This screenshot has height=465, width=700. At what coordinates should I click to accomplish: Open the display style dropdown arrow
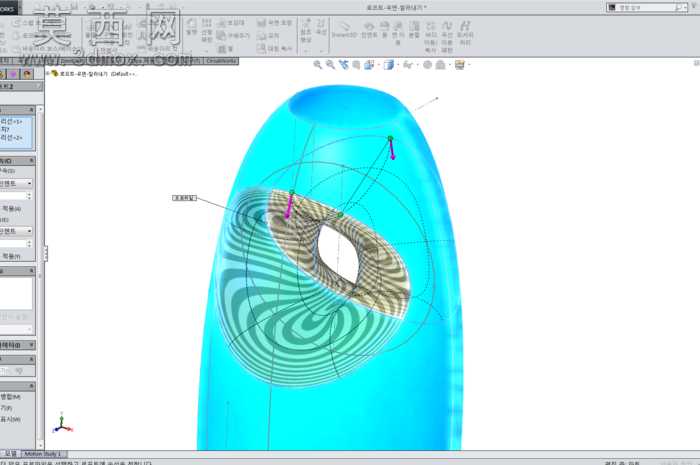point(398,66)
